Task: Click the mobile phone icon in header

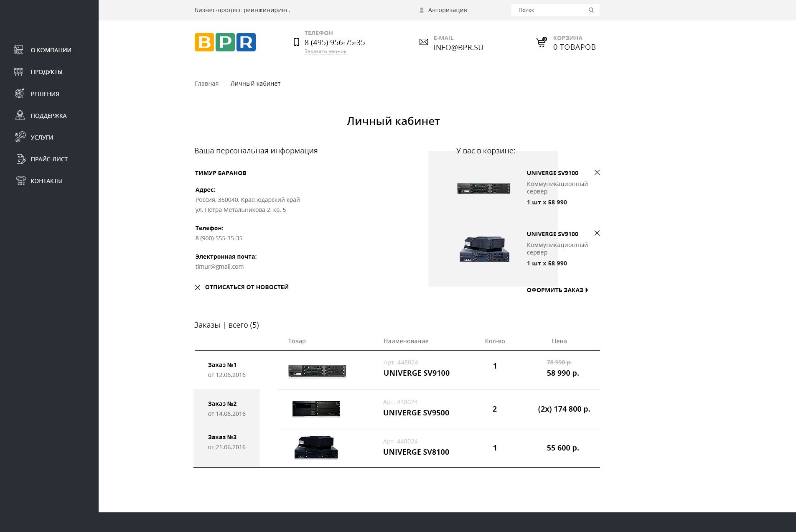Action: click(296, 42)
